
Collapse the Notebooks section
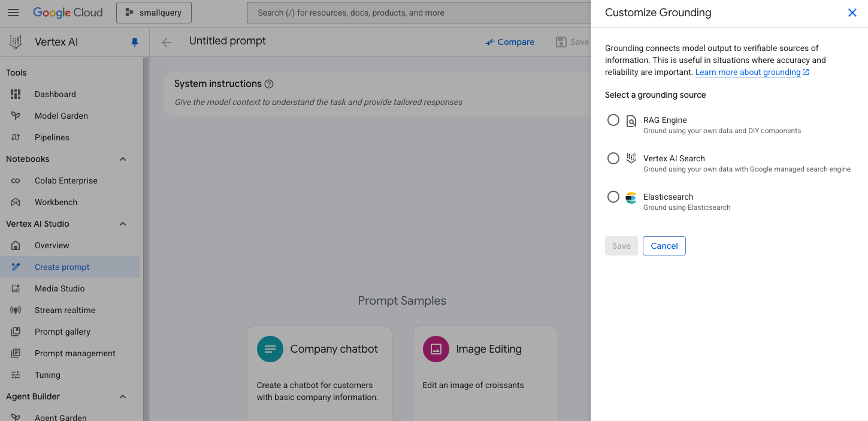[123, 159]
